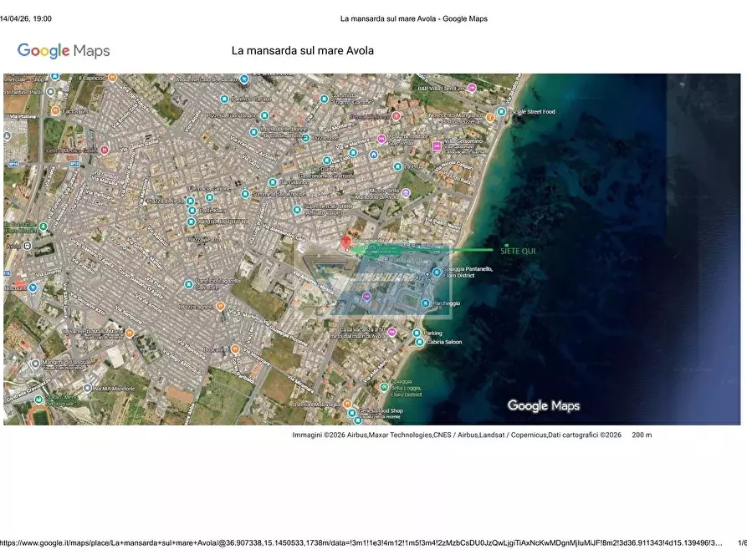Select the Factory restaurant marker

(x=55, y=110)
